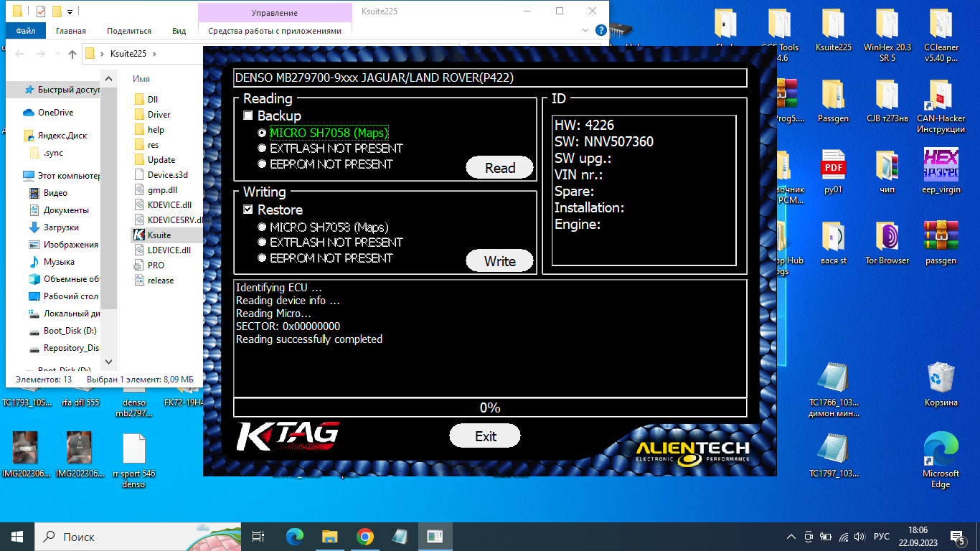Open the py01 PDF desktop file
The height and width of the screenshot is (551, 980).
click(x=833, y=166)
